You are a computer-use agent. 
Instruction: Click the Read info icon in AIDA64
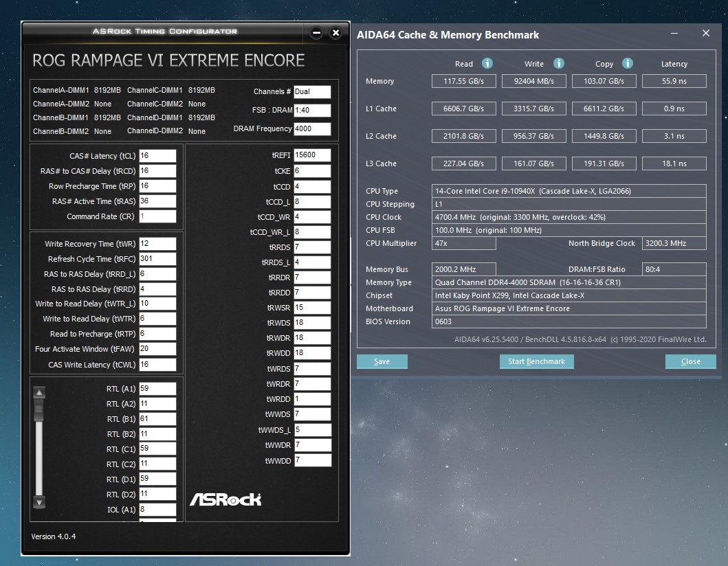tap(487, 63)
